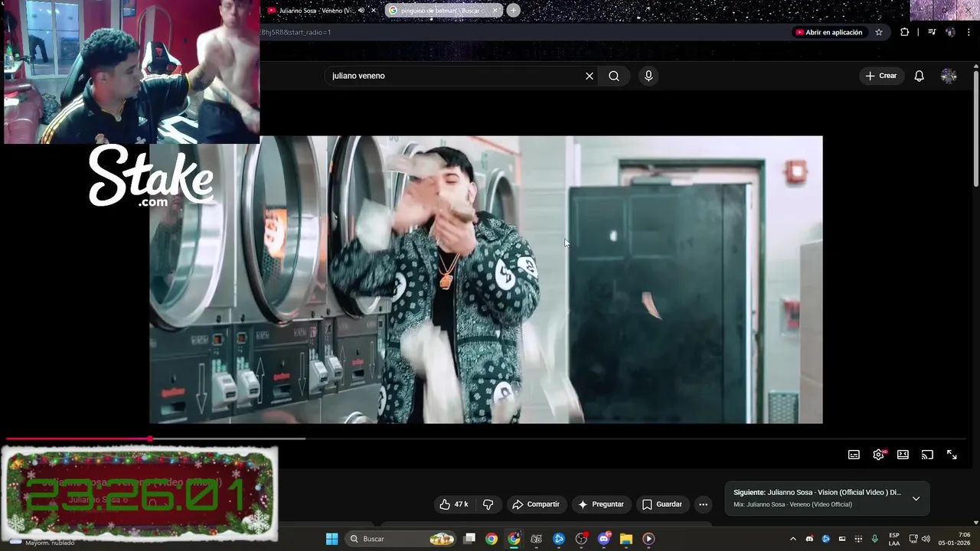Open Chrome extensions puzzle icon

tap(904, 32)
